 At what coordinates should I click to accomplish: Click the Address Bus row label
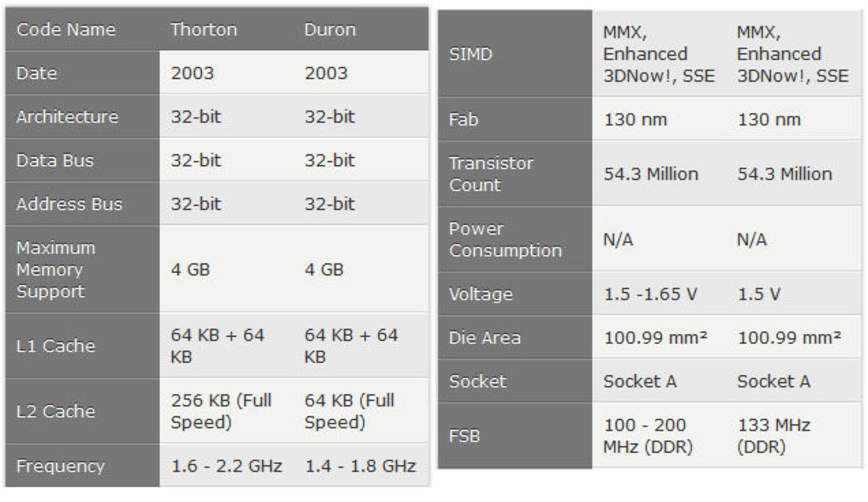[69, 204]
